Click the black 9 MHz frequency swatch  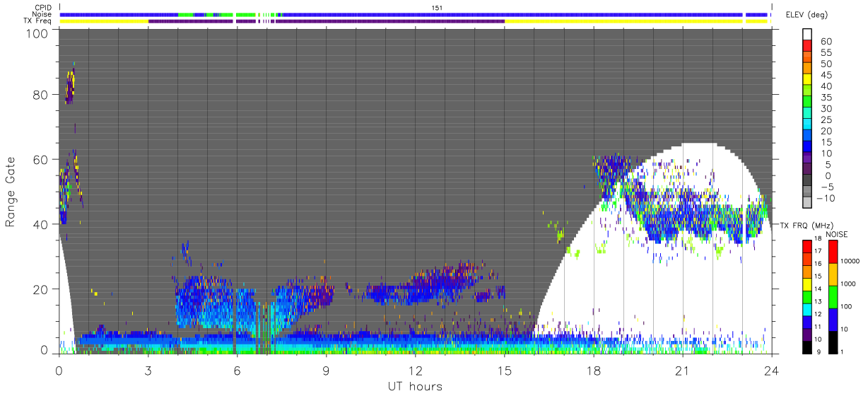pyautogui.click(x=807, y=347)
